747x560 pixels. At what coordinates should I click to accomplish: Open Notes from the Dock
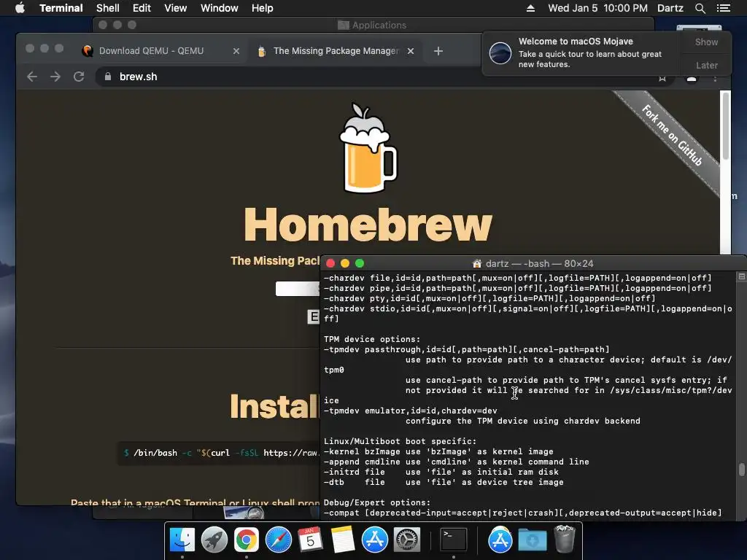click(x=343, y=540)
